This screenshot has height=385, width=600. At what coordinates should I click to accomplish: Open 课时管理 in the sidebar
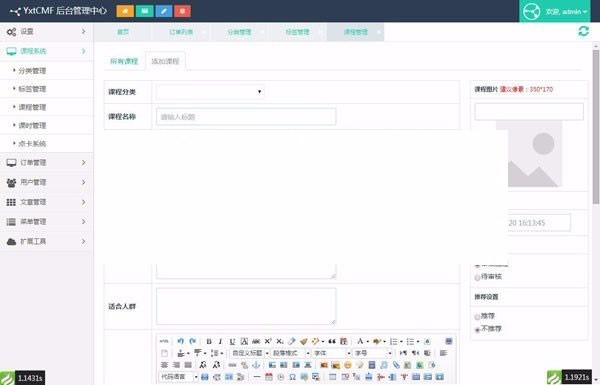tap(32, 126)
